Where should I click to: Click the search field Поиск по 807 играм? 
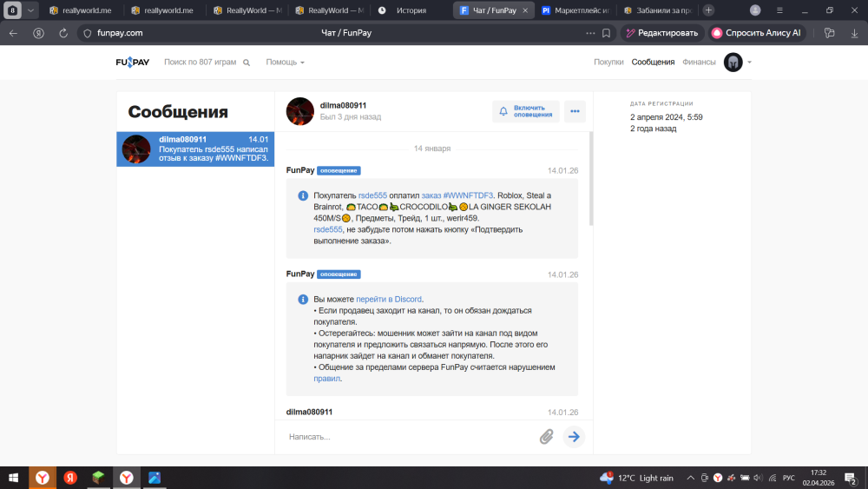coord(200,62)
